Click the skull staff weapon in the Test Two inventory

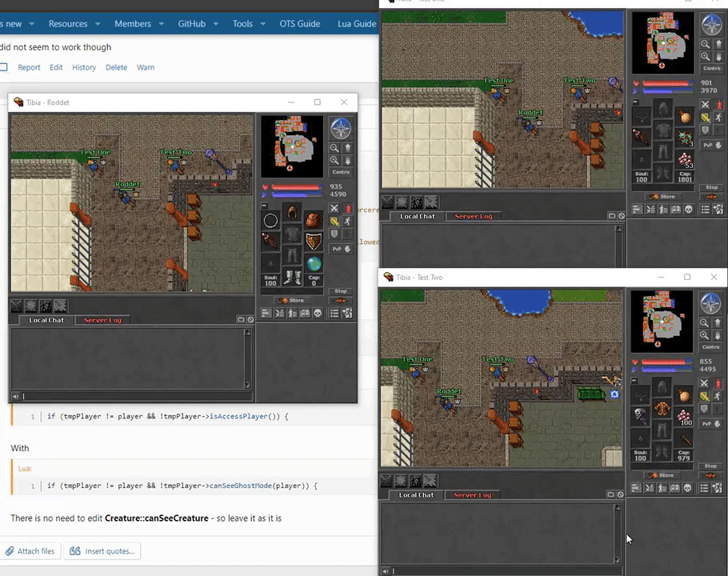pyautogui.click(x=640, y=416)
